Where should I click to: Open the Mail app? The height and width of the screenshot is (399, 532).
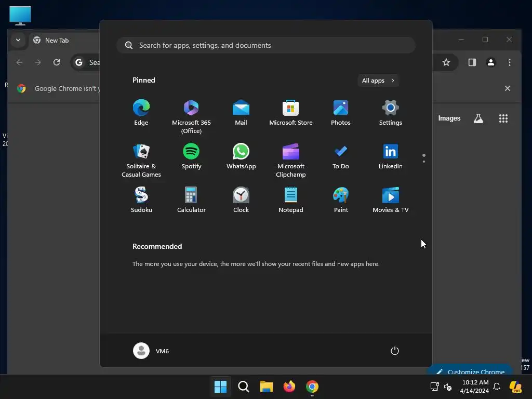click(241, 113)
